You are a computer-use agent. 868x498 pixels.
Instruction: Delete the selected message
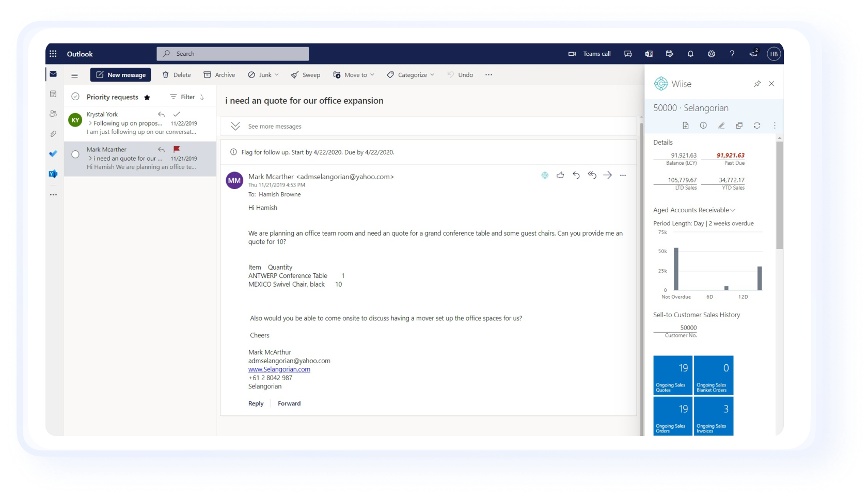click(177, 75)
